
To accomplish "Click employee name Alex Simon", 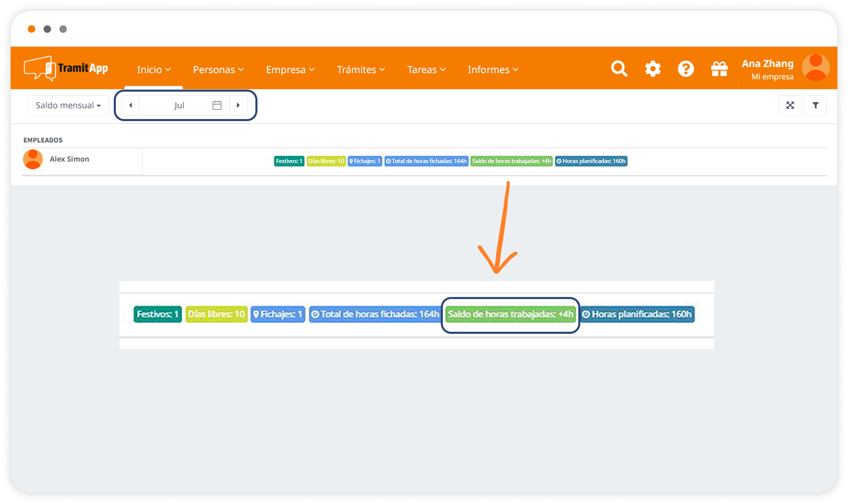I will [x=69, y=159].
